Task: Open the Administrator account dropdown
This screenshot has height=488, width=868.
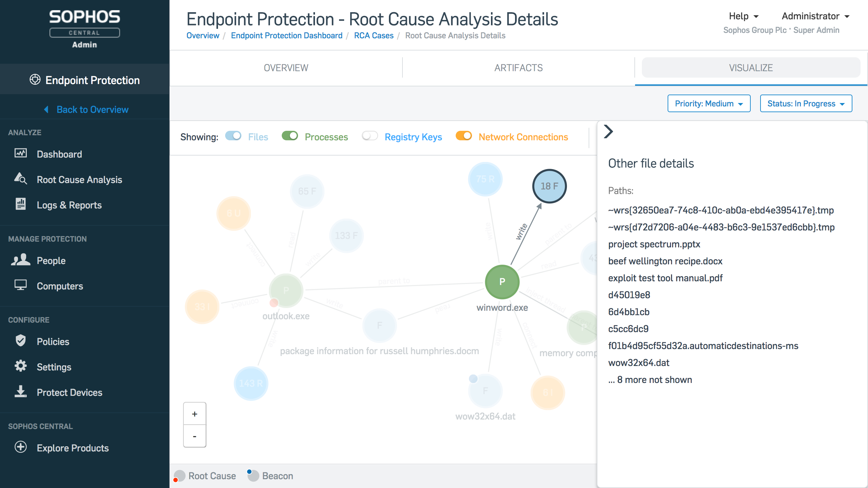Action: (x=815, y=16)
